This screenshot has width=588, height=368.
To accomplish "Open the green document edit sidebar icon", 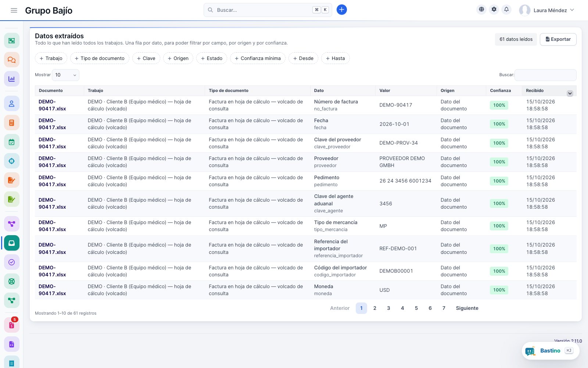I will coord(12,199).
